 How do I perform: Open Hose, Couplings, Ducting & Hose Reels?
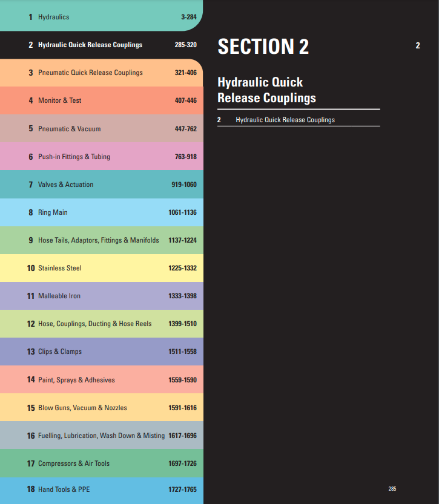94,324
